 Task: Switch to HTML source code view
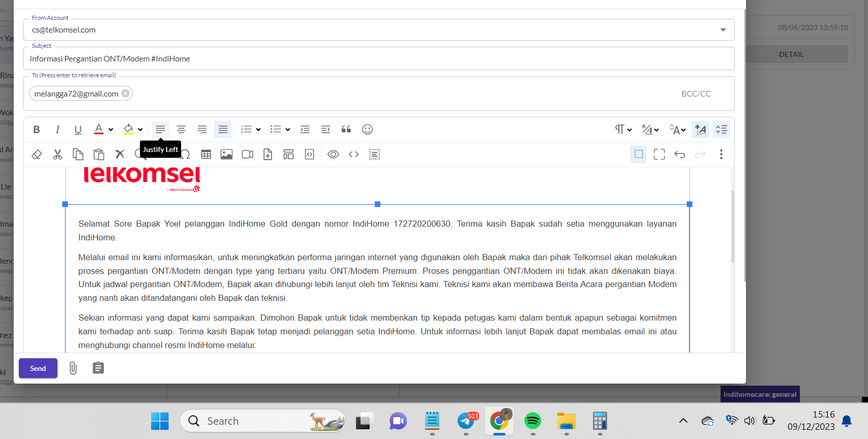(354, 154)
